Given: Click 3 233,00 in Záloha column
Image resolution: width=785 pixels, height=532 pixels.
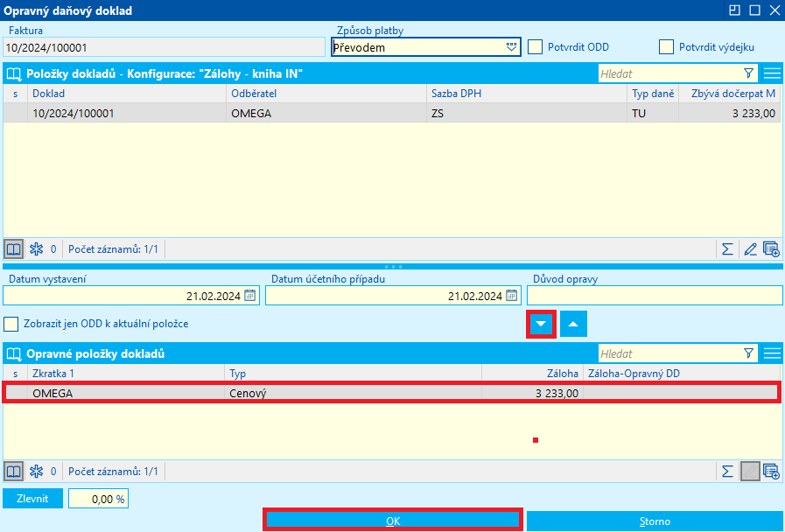Looking at the screenshot, I should [x=532, y=393].
